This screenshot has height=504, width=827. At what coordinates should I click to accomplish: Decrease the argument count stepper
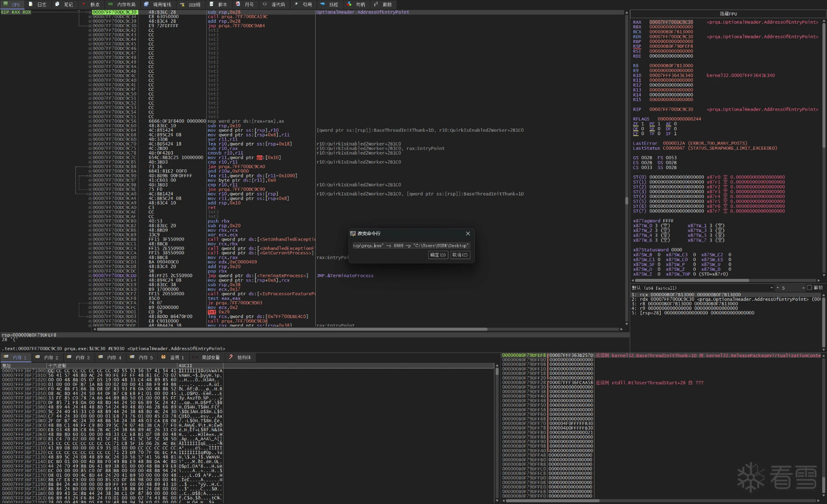click(x=778, y=288)
